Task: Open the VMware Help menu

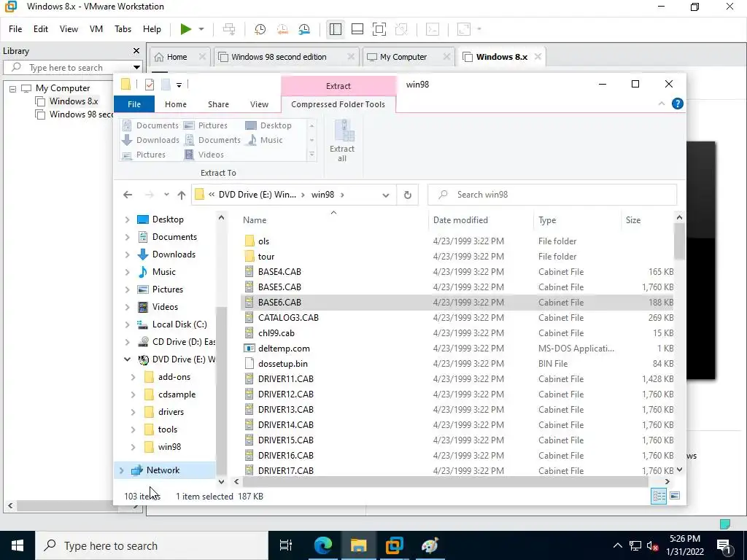Action: [x=152, y=29]
